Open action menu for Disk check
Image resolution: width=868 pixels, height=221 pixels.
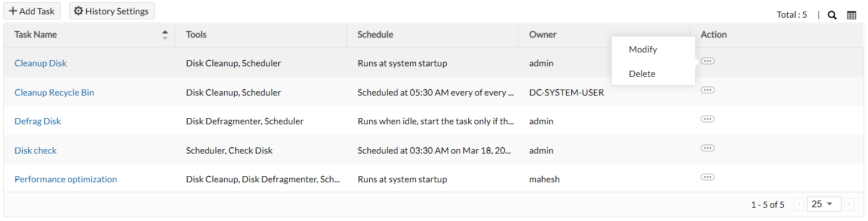tap(707, 148)
